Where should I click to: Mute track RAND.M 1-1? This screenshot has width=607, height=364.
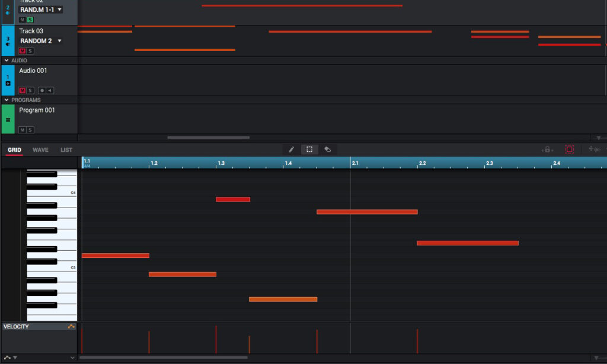pyautogui.click(x=22, y=20)
